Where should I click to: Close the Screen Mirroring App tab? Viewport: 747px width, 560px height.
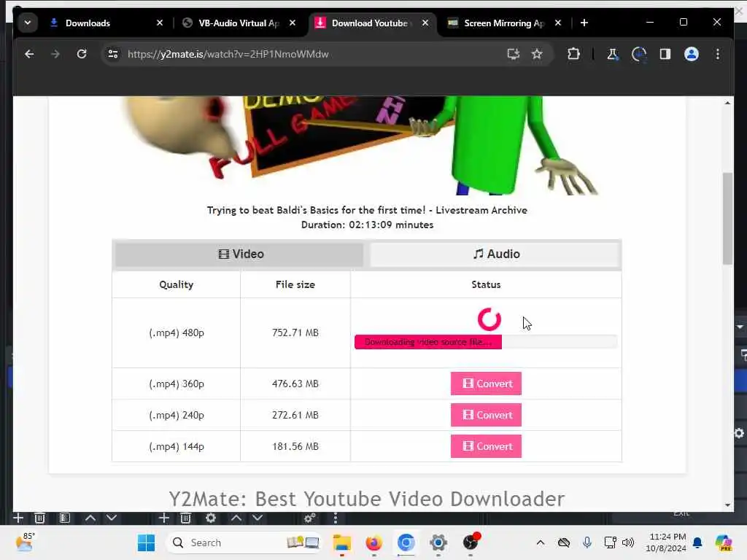click(558, 23)
